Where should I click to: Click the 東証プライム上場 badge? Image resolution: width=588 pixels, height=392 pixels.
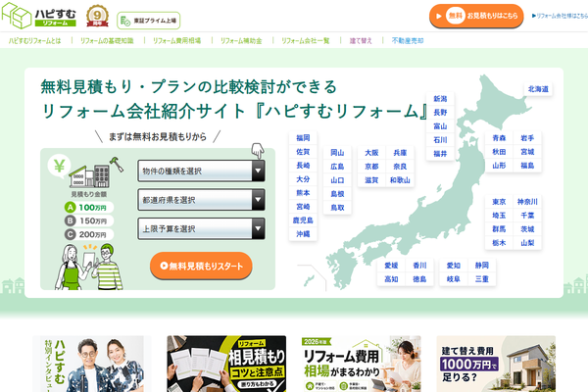tap(149, 21)
